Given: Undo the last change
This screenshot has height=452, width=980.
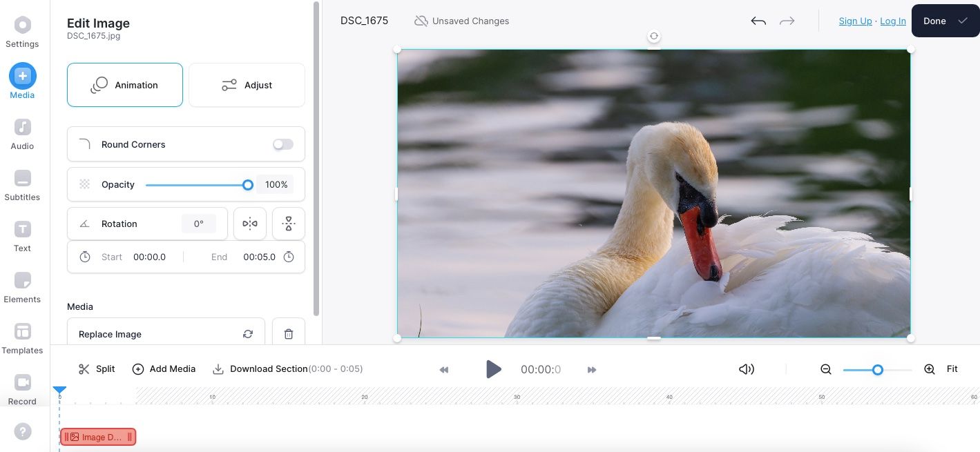Looking at the screenshot, I should (758, 21).
